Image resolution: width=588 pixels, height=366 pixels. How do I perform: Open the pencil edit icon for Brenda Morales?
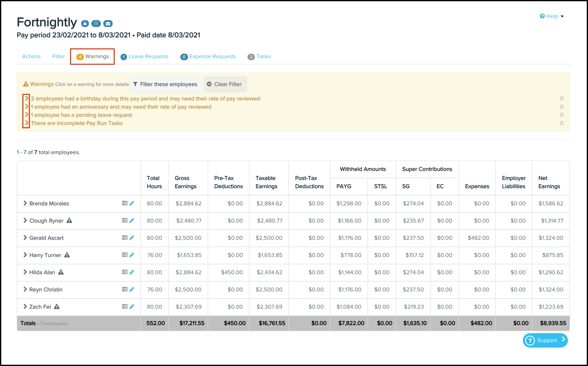[x=132, y=203]
